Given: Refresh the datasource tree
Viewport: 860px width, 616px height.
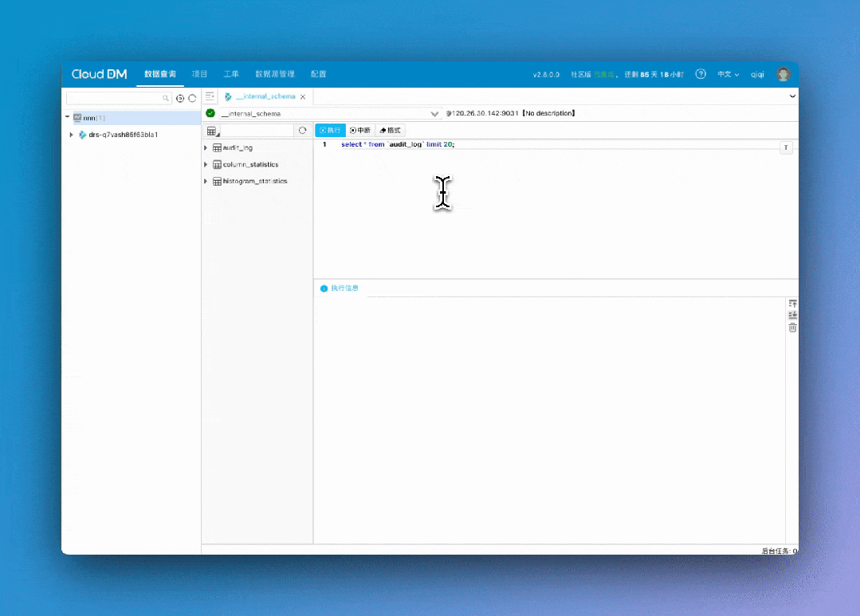Looking at the screenshot, I should (x=192, y=98).
